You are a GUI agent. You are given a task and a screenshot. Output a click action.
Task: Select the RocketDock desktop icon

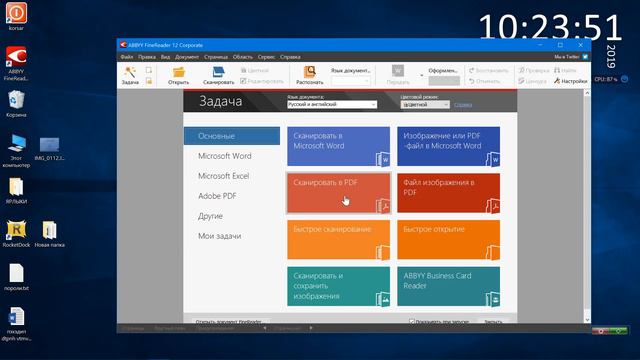[16, 234]
